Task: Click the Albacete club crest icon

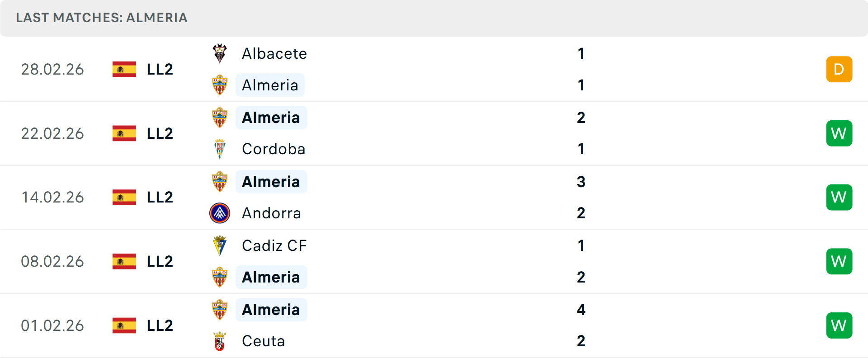Action: click(x=220, y=53)
